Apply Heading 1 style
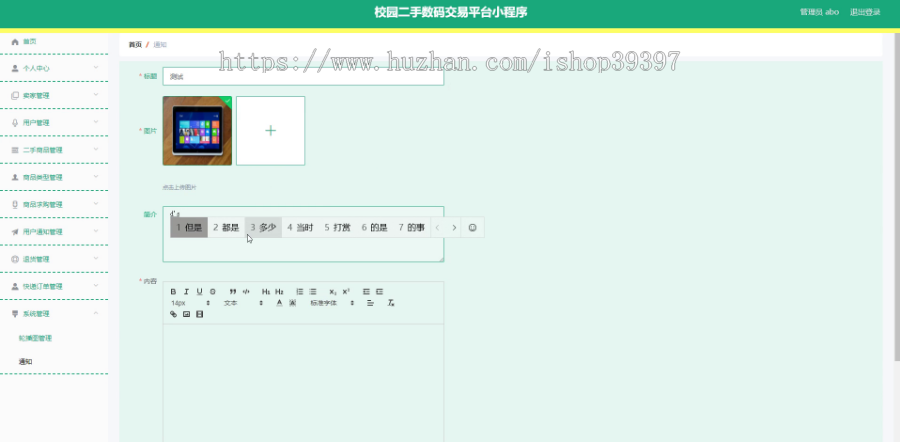The height and width of the screenshot is (442, 900). click(266, 292)
